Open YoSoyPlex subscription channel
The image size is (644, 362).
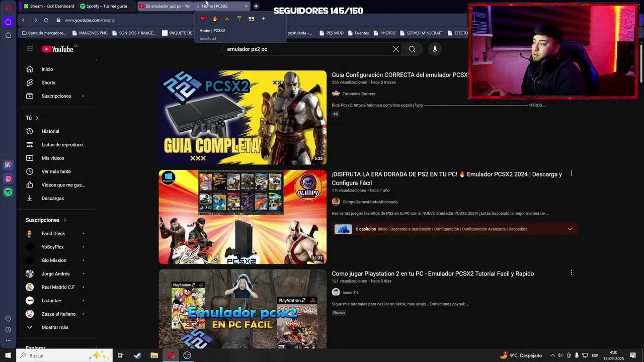click(56, 247)
